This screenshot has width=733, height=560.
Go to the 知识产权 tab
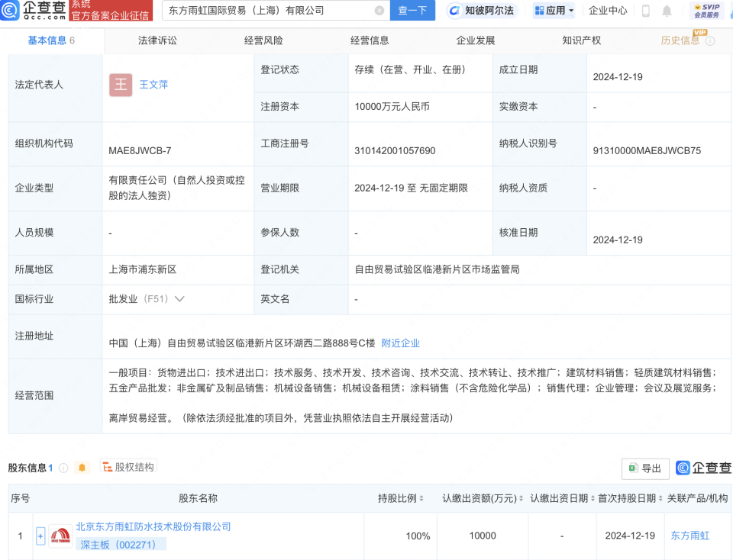click(x=582, y=40)
